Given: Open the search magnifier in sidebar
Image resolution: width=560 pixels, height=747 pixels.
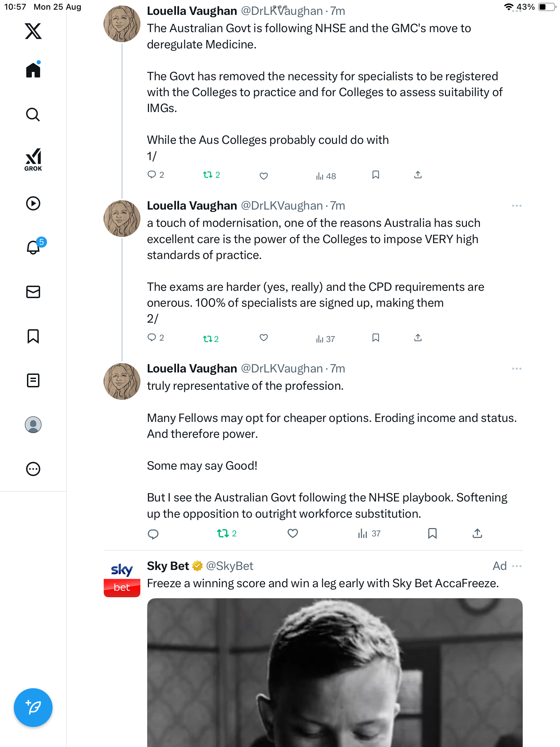Looking at the screenshot, I should click(x=33, y=114).
